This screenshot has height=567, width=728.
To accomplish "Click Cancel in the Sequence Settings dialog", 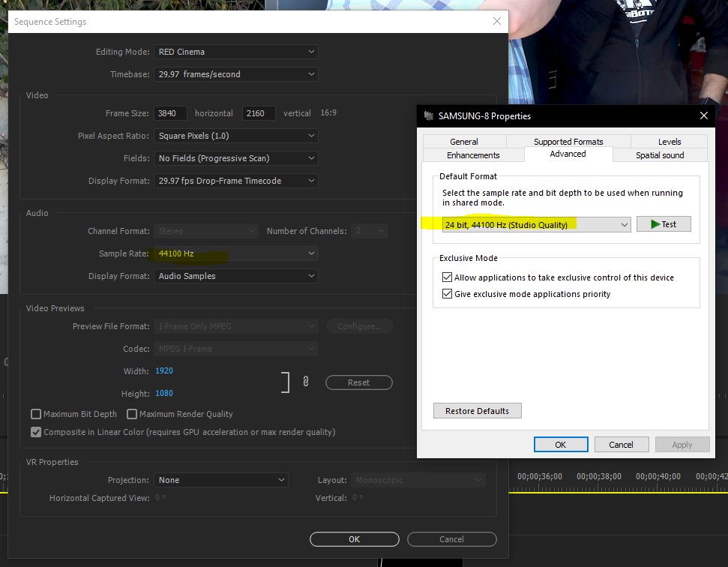I will [x=452, y=539].
